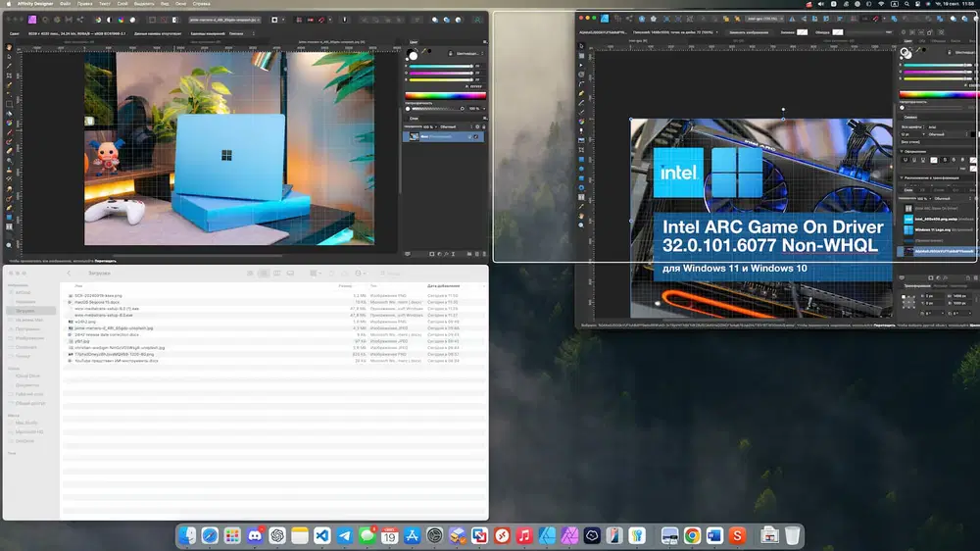Open the Слой menu

[x=122, y=4]
